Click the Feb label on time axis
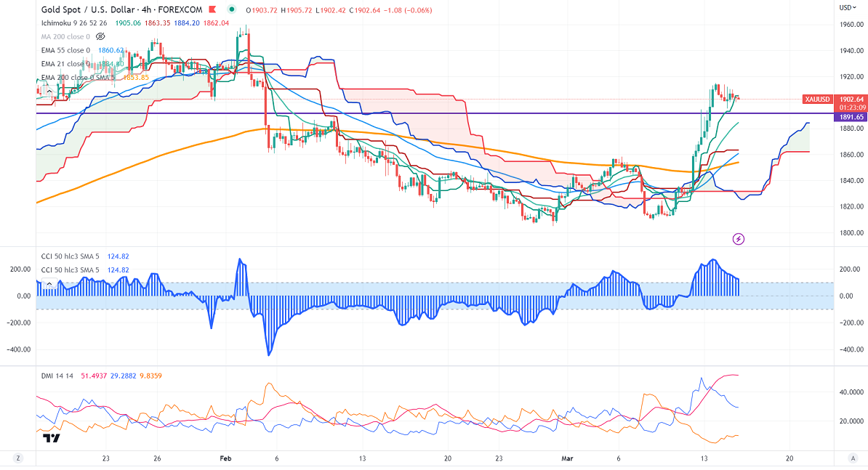 click(225, 458)
